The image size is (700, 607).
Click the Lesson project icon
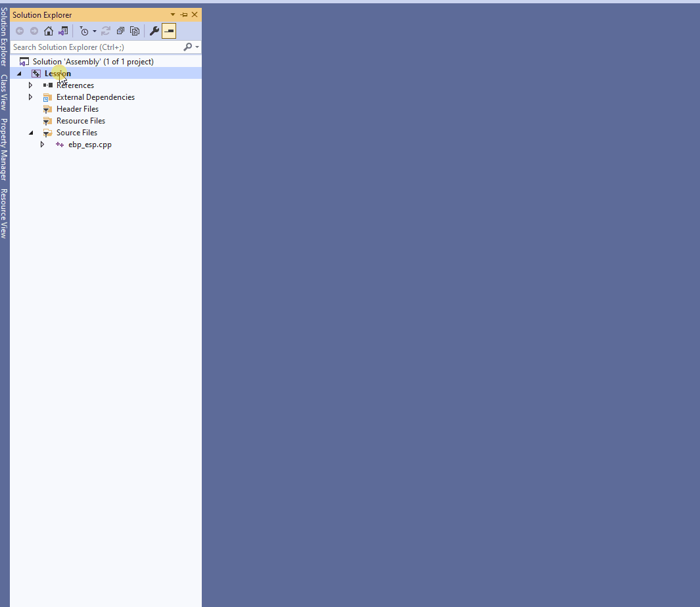pyautogui.click(x=36, y=74)
